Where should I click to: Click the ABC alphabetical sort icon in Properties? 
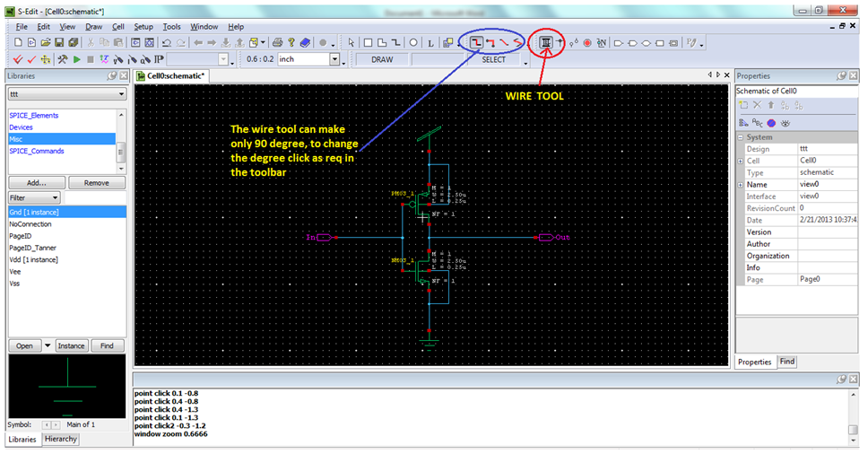758,123
